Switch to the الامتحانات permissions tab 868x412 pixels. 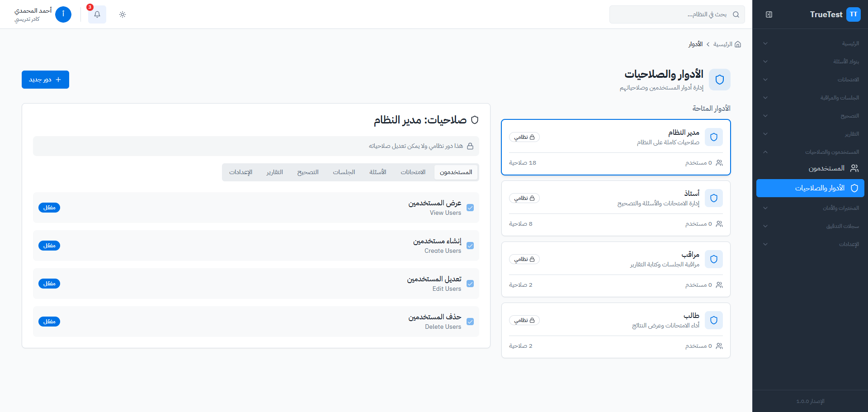click(413, 172)
